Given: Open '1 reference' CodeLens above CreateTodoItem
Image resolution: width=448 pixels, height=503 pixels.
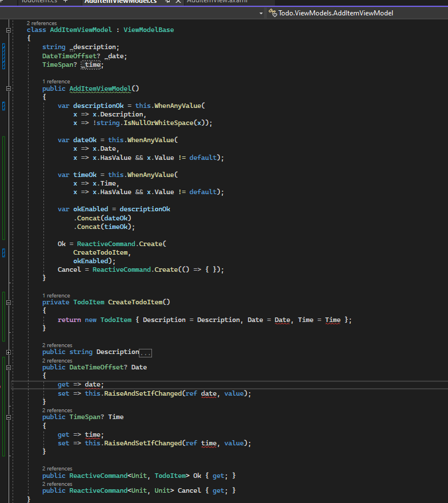Looking at the screenshot, I should tap(56, 295).
